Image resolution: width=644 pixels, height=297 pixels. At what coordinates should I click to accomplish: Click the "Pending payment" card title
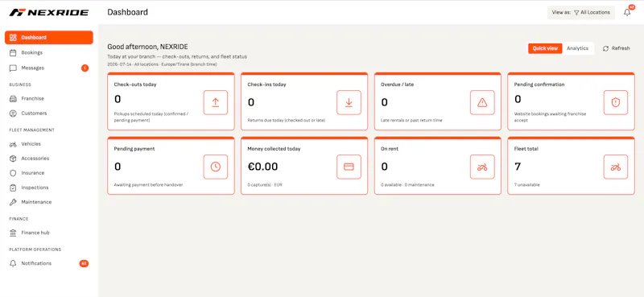click(x=134, y=149)
